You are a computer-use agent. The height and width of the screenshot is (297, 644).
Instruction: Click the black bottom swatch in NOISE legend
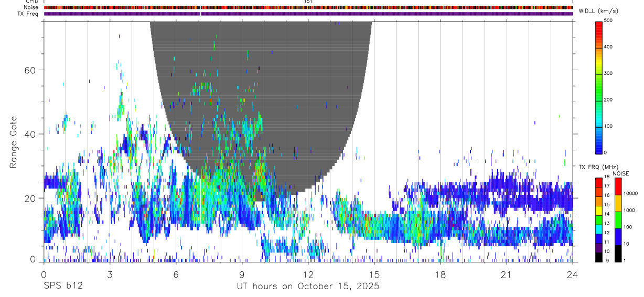[x=618, y=254]
